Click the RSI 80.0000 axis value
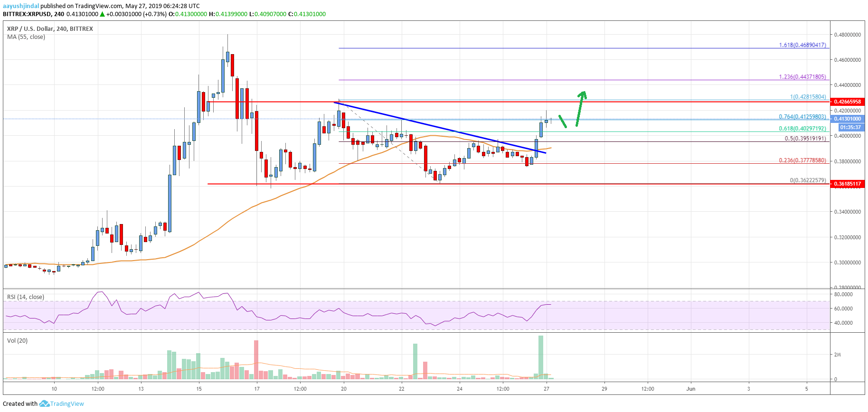Viewport: 868px width, 412px height. tap(843, 294)
